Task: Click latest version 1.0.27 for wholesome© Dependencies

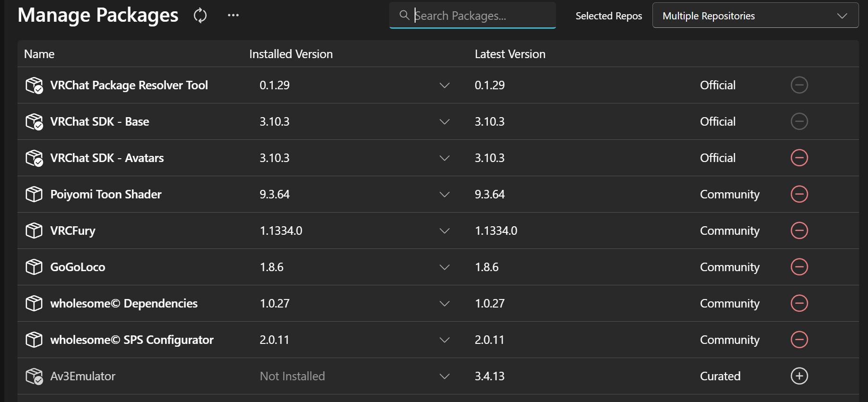Action: pyautogui.click(x=489, y=303)
